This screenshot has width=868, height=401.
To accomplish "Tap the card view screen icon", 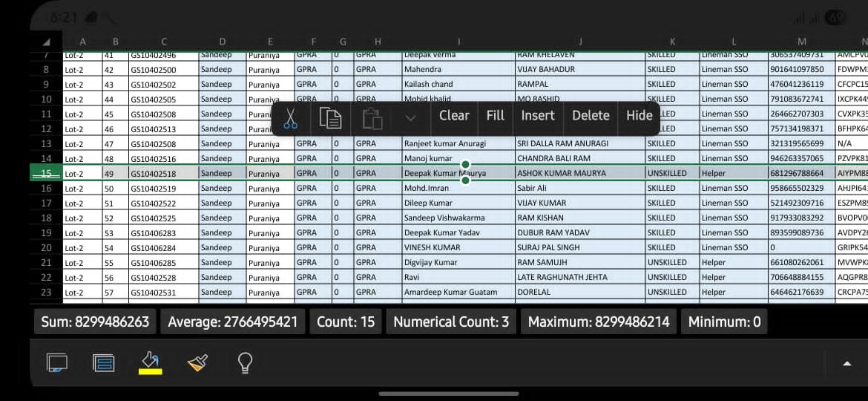I will pos(57,362).
